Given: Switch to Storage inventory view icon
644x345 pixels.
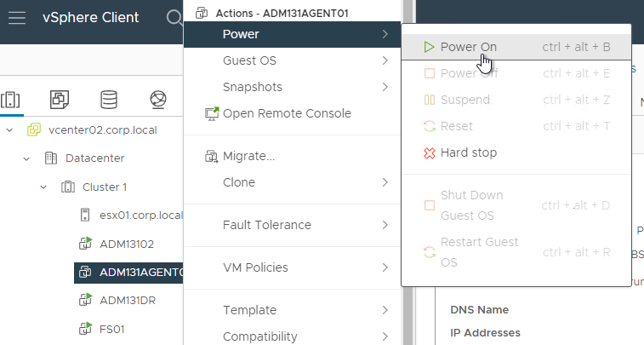Looking at the screenshot, I should point(109,100).
